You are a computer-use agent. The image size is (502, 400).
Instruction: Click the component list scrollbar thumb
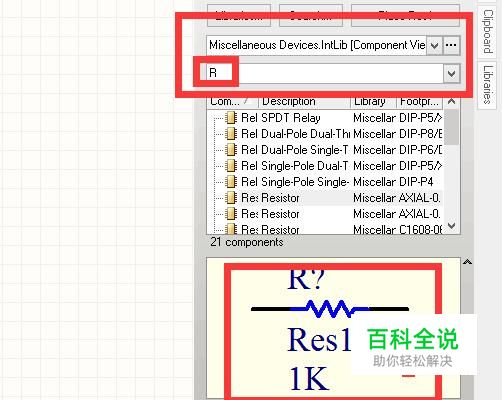click(x=451, y=128)
